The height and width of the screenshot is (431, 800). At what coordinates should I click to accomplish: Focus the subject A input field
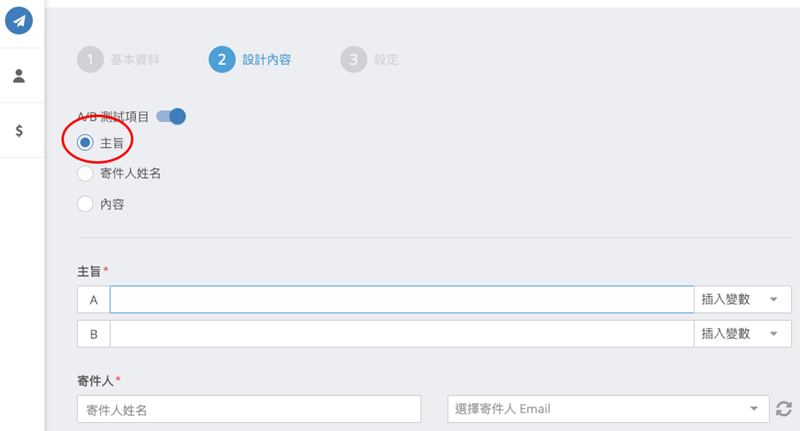(x=402, y=299)
